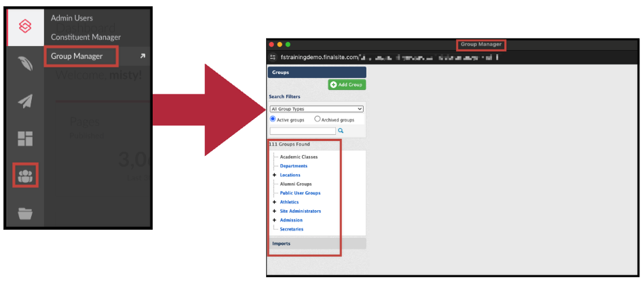
Task: Select Alumni Groups in group tree
Action: click(296, 184)
